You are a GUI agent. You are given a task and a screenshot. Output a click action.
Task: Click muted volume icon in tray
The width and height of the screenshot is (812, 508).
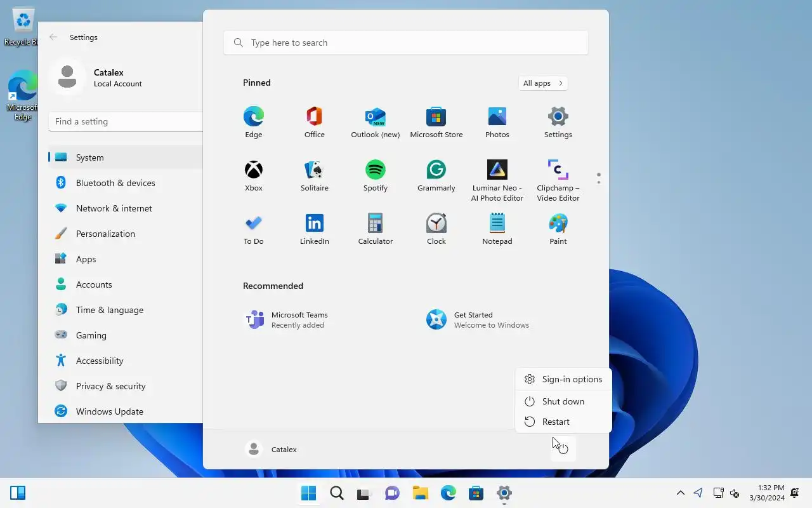click(735, 493)
